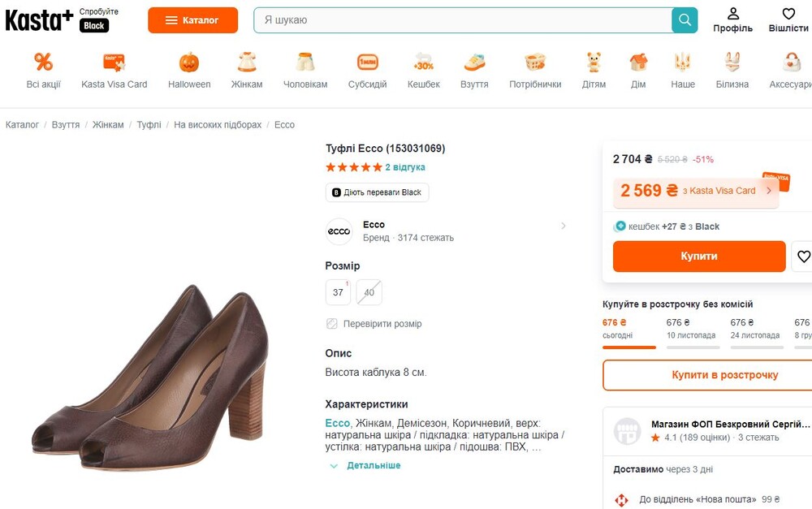Add shoes to favorites with heart button
This screenshot has height=509, width=812.
[x=803, y=257]
